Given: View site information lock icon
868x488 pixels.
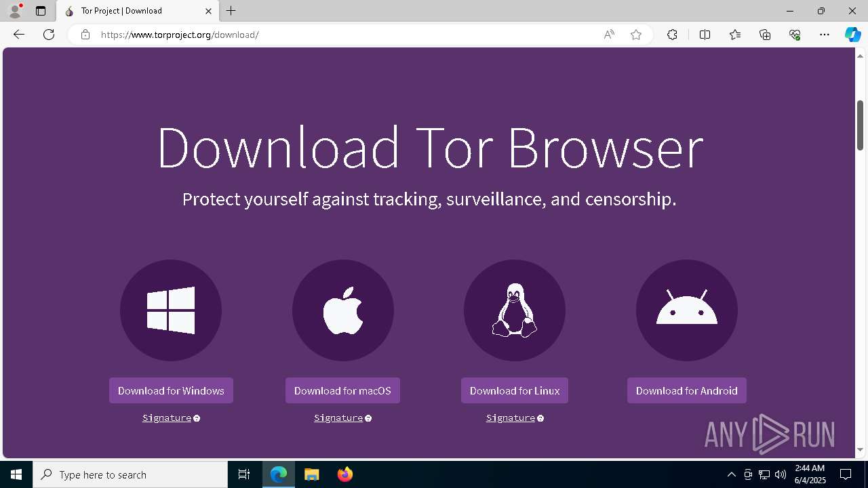Looking at the screenshot, I should (x=85, y=35).
